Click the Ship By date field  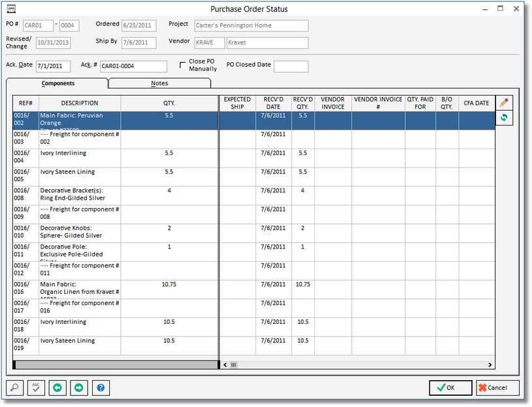point(139,43)
